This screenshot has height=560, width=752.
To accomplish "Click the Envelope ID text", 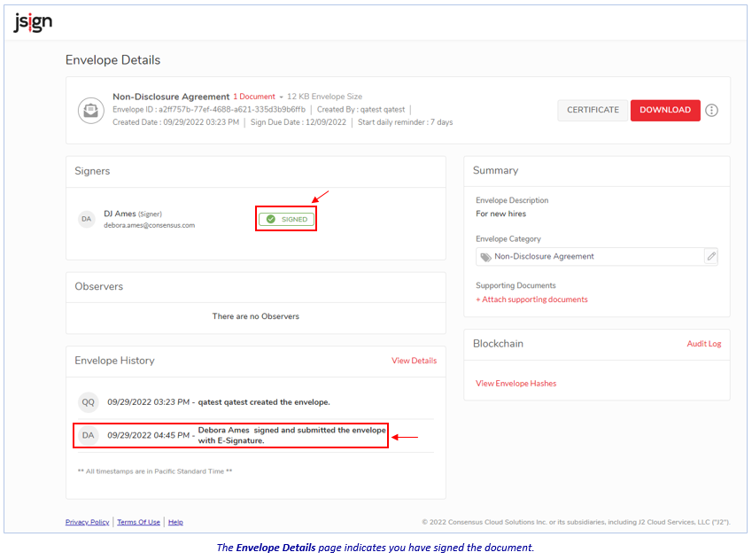I will 209,110.
